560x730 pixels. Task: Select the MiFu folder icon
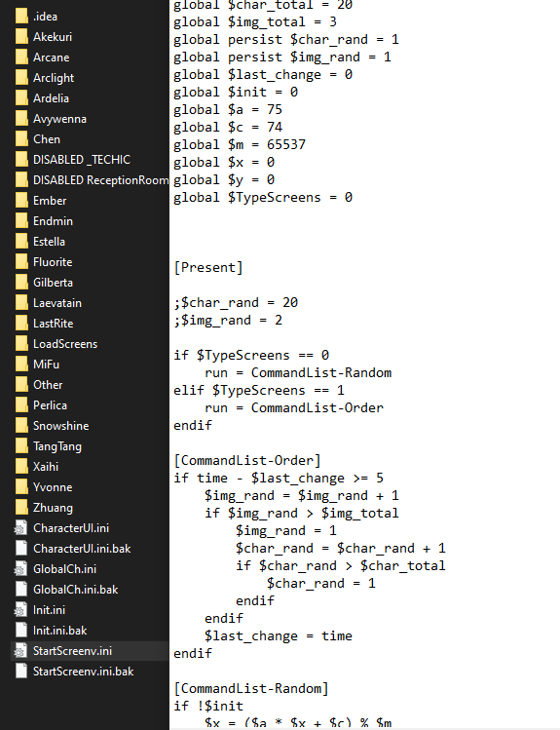pos(21,365)
